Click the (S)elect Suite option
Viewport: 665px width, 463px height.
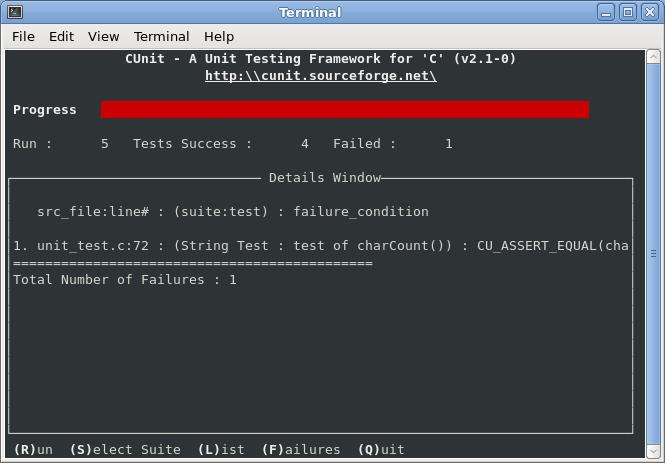pyautogui.click(x=125, y=449)
